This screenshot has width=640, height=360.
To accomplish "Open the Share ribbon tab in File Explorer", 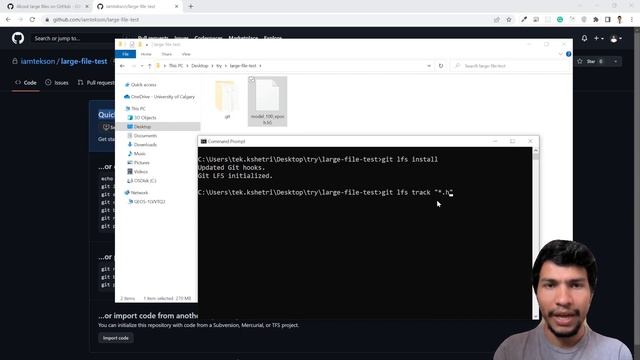I will click(167, 54).
